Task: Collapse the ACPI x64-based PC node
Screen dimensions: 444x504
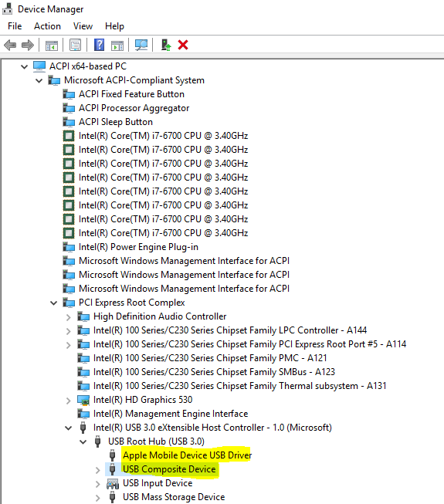Action: [x=24, y=67]
